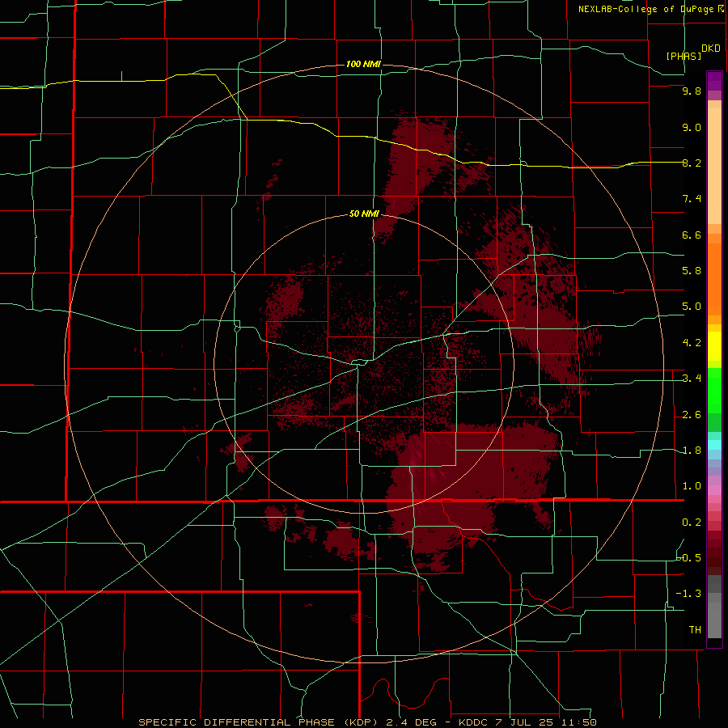Screen dimensions: 728x728
Task: Select the 0.2 value on color scale
Action: pos(692,523)
